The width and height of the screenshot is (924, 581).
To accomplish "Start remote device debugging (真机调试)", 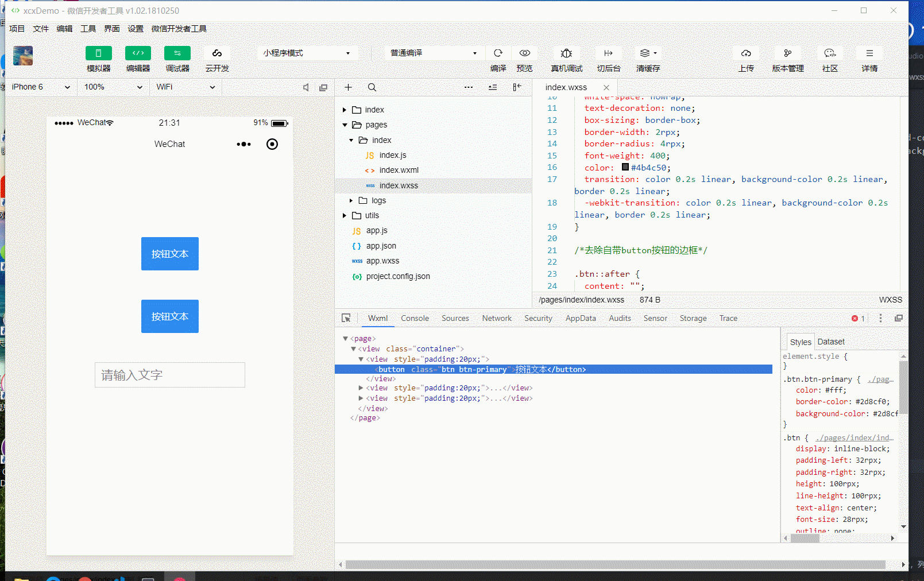I will click(x=566, y=53).
